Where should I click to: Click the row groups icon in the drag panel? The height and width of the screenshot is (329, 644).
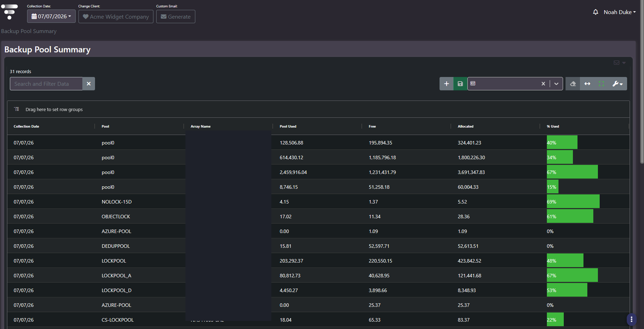(x=17, y=109)
